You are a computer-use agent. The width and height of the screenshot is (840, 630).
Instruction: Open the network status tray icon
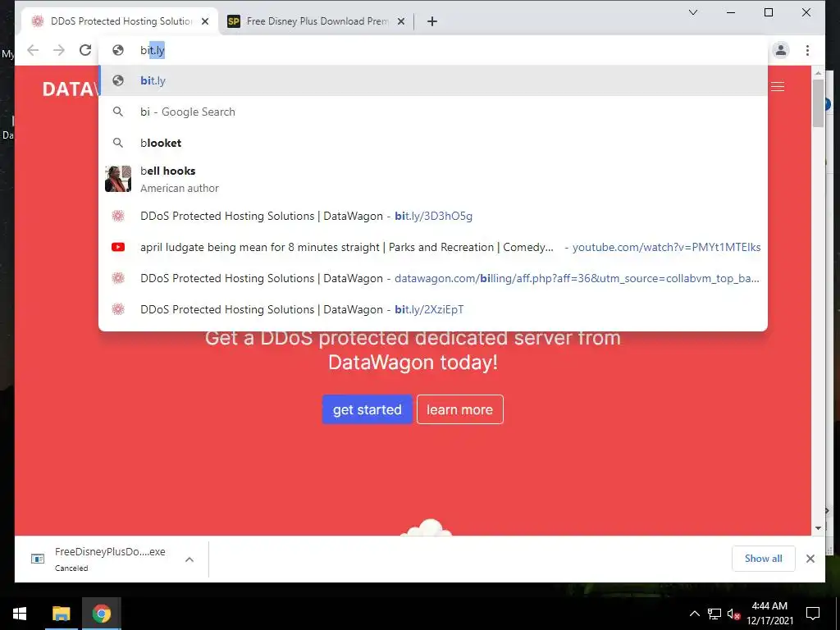click(714, 614)
